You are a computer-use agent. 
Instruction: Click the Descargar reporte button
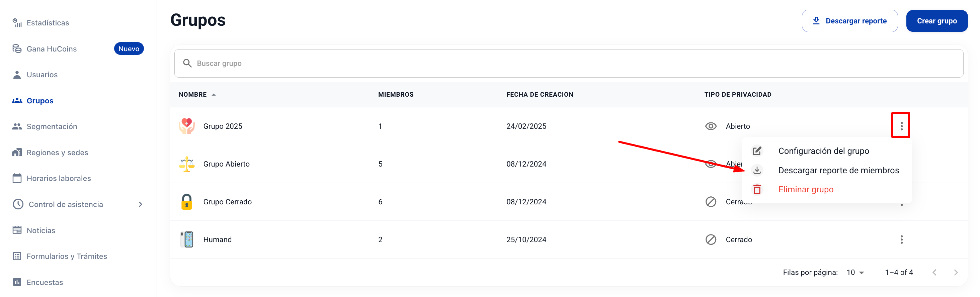point(849,21)
